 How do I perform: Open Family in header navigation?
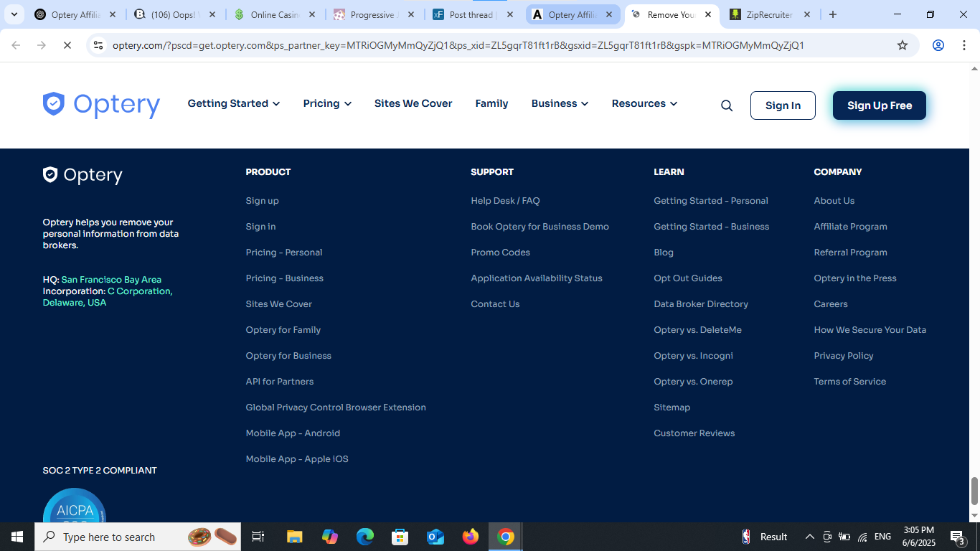click(491, 103)
